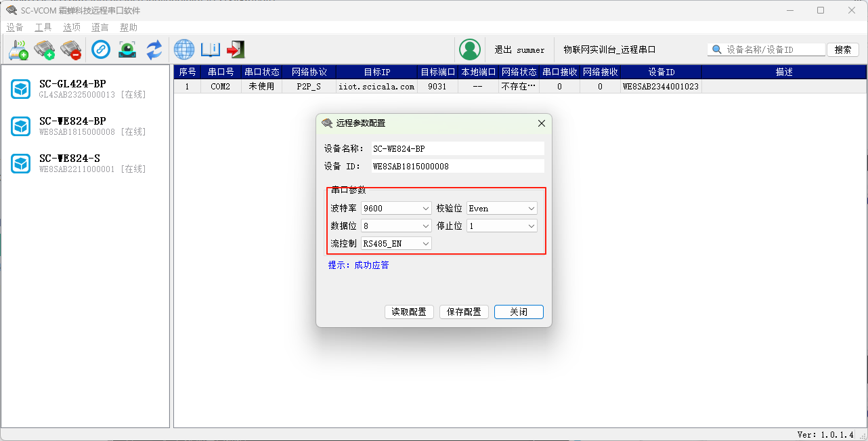Click the green user account icon
Viewport: 868px width, 441px height.
[x=469, y=49]
